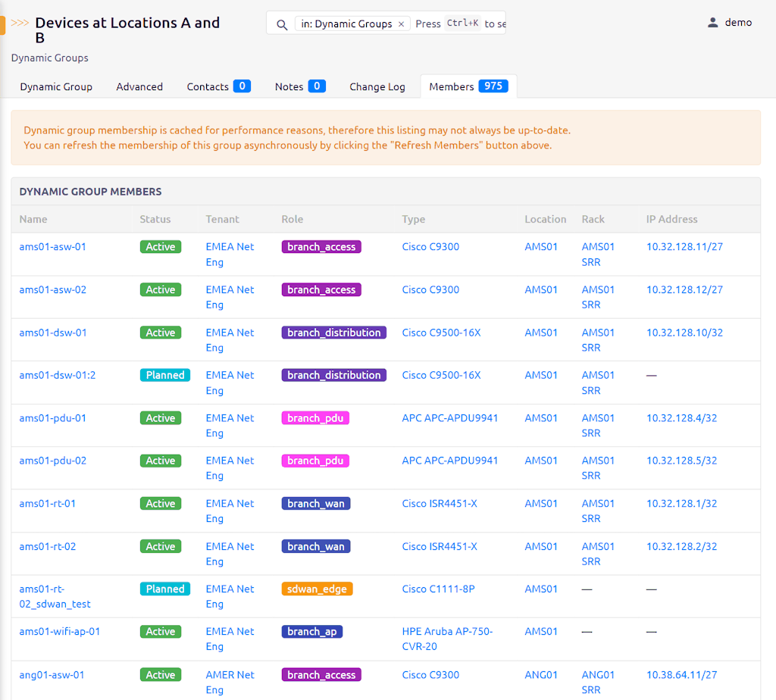The width and height of the screenshot is (776, 700).
Task: Open IP address 10.32.128.1/32
Action: pos(681,504)
